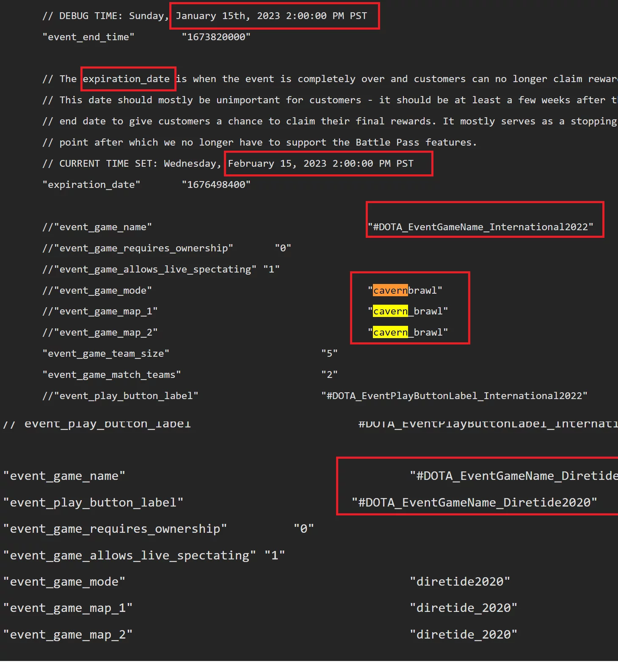Click the team size value "5"

pyautogui.click(x=329, y=354)
